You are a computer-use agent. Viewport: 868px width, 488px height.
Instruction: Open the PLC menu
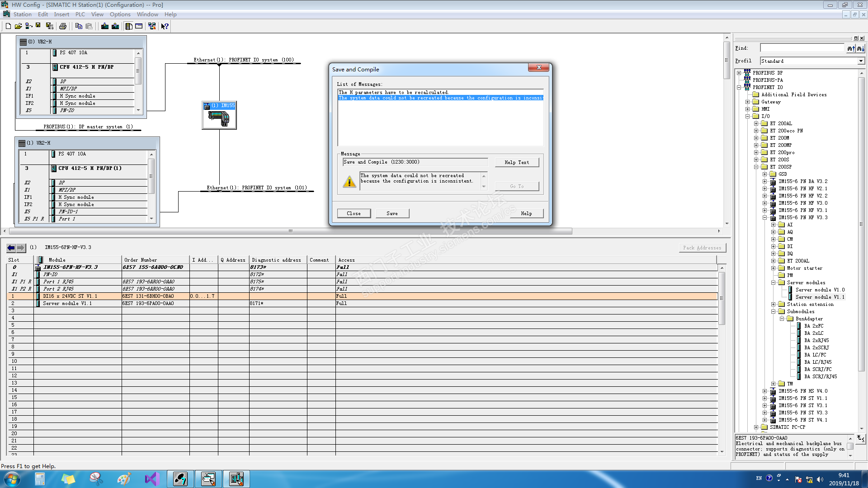tap(80, 14)
